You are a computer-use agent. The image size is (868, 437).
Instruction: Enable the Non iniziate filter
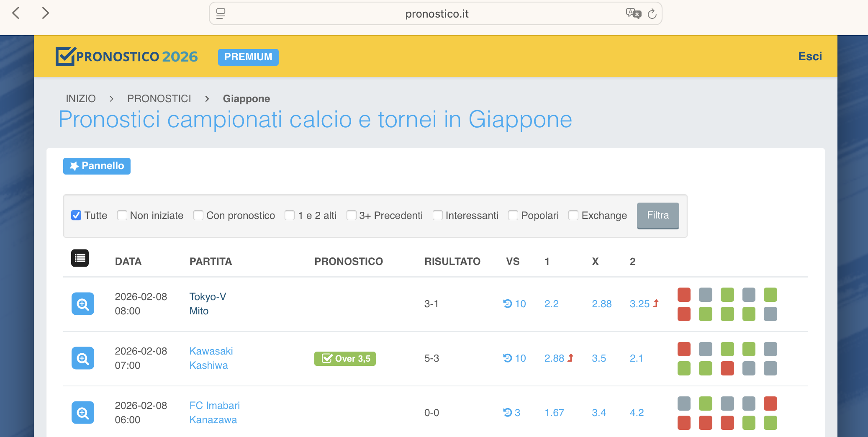pos(122,216)
